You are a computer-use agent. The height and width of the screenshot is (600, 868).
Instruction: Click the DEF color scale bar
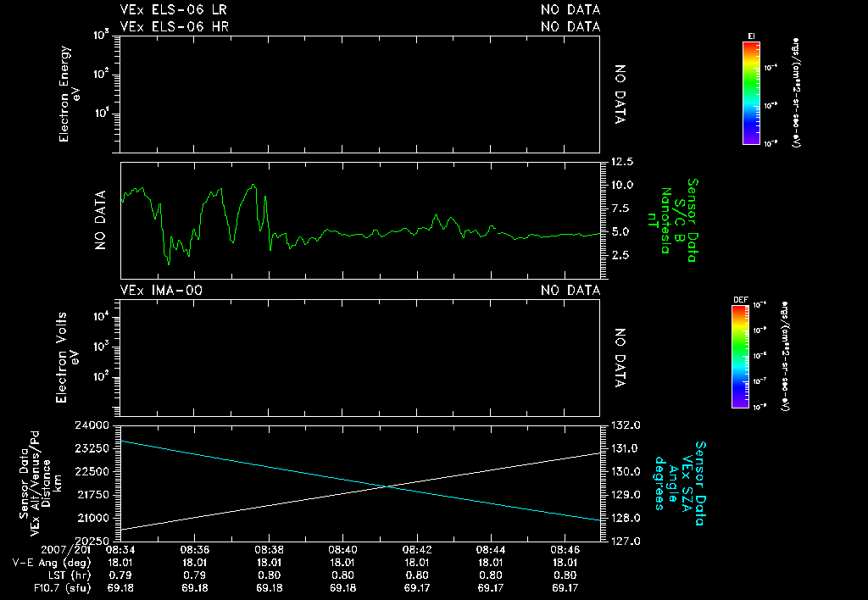tap(740, 357)
